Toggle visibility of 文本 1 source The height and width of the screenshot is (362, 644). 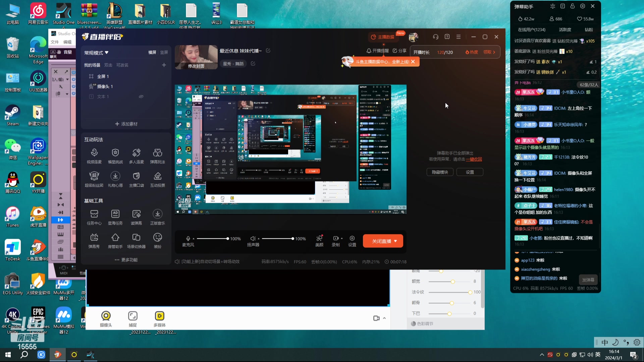point(141,97)
